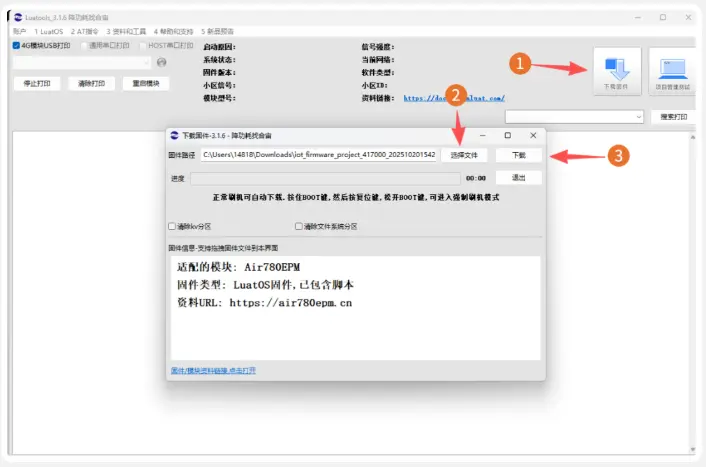Close the main Luatools window
Image resolution: width=706 pixels, height=467 pixels.
(x=688, y=17)
